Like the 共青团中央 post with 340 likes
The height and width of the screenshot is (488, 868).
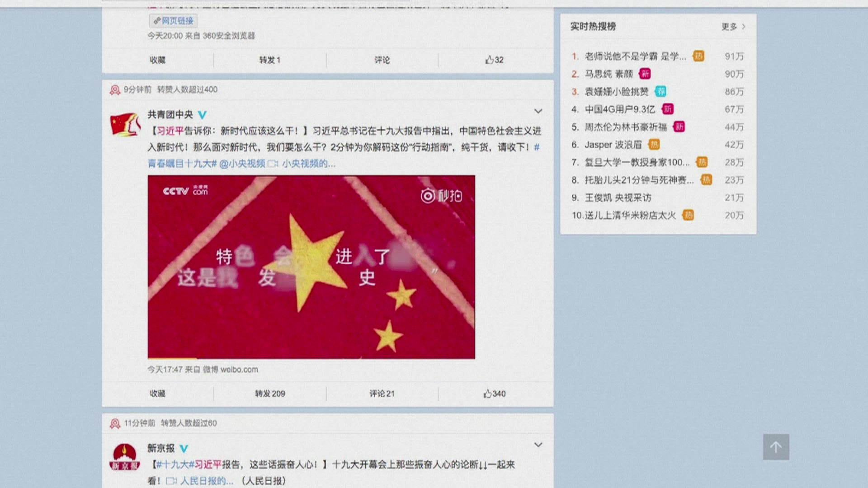coord(495,394)
